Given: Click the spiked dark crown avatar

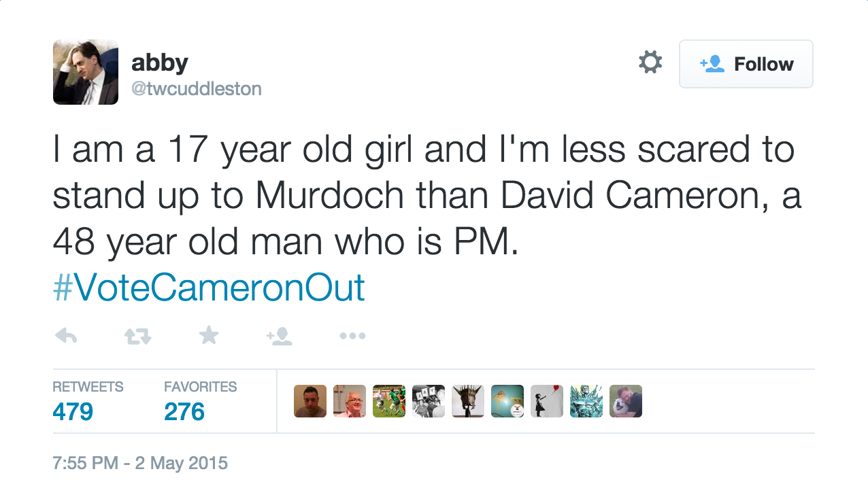Looking at the screenshot, I should pyautogui.click(x=468, y=401).
